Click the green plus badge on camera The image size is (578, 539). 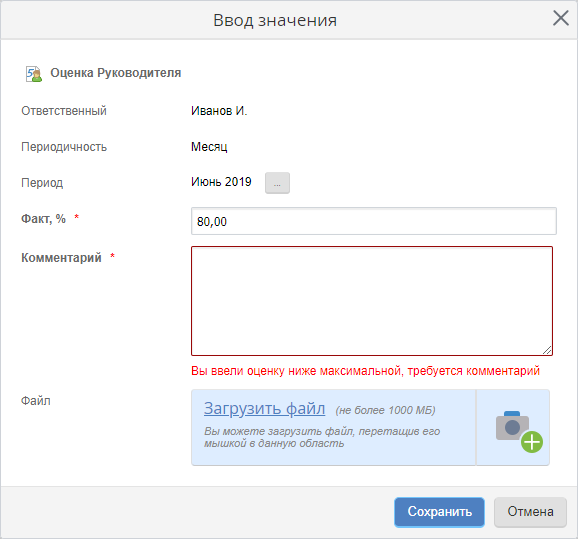(x=532, y=442)
